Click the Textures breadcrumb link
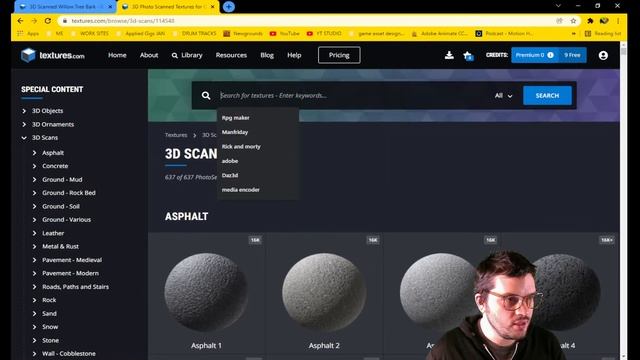The width and height of the screenshot is (640, 360). coord(176,135)
